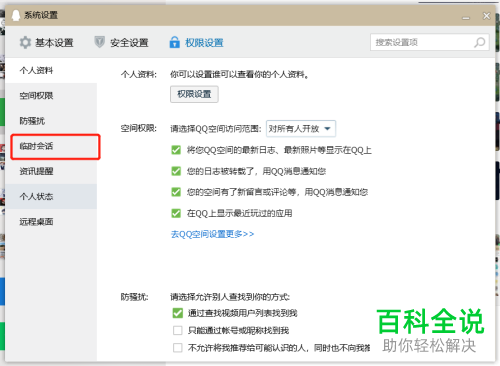Image resolution: width=500 pixels, height=366 pixels.
Task: Open the 去QQ空间设置更多>> link
Action: coord(212,234)
